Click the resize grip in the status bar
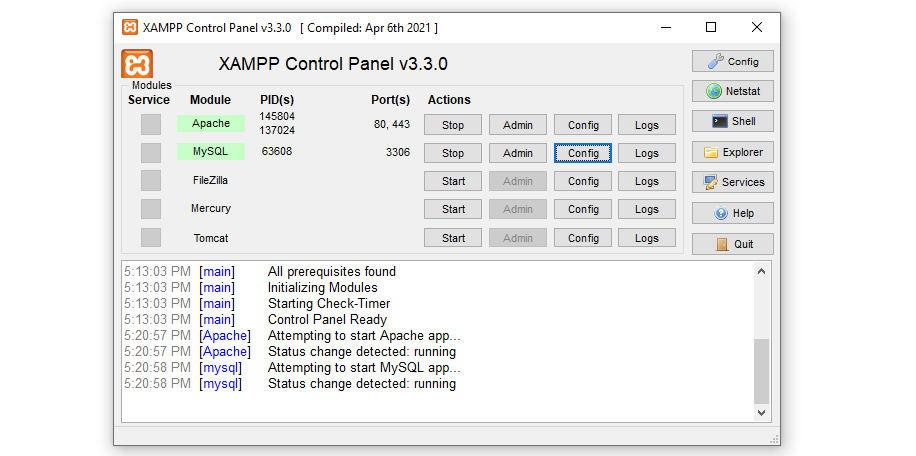This screenshot has height=456, width=916. (x=775, y=439)
